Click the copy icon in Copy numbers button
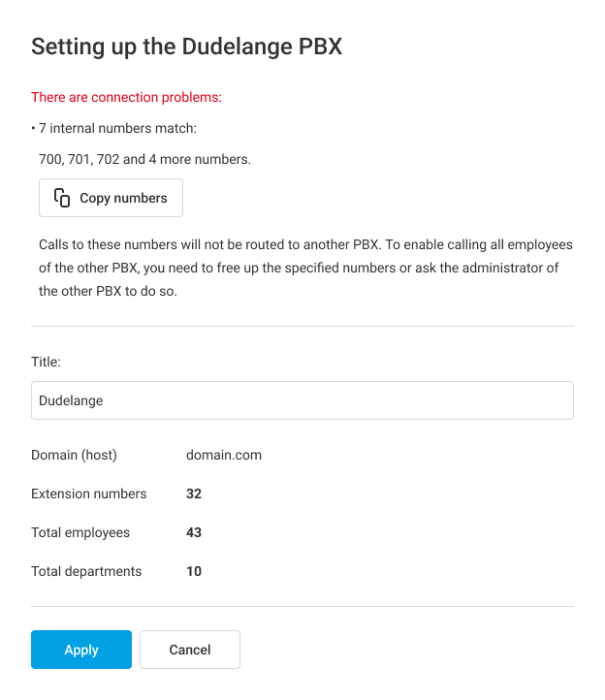The width and height of the screenshot is (605, 700). (x=62, y=198)
